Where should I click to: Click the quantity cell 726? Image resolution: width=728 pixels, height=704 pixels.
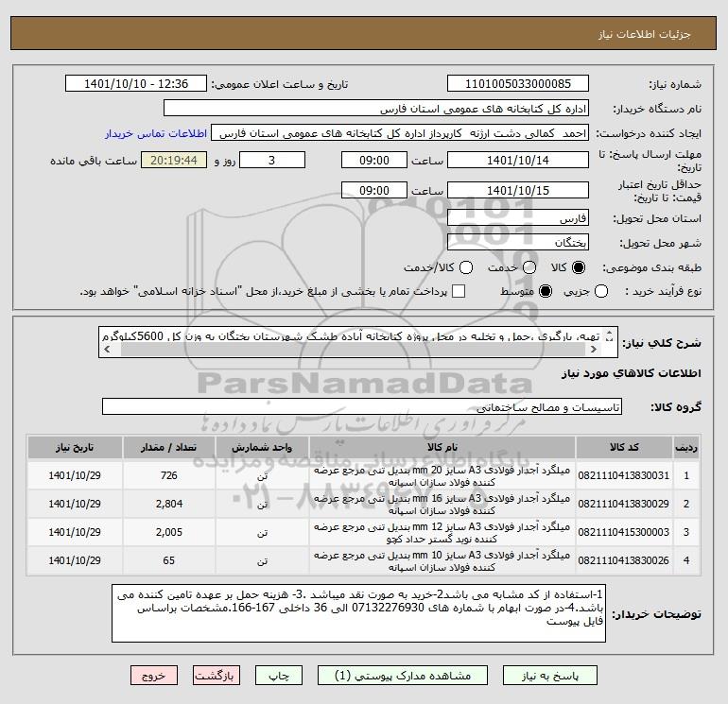tap(169, 475)
